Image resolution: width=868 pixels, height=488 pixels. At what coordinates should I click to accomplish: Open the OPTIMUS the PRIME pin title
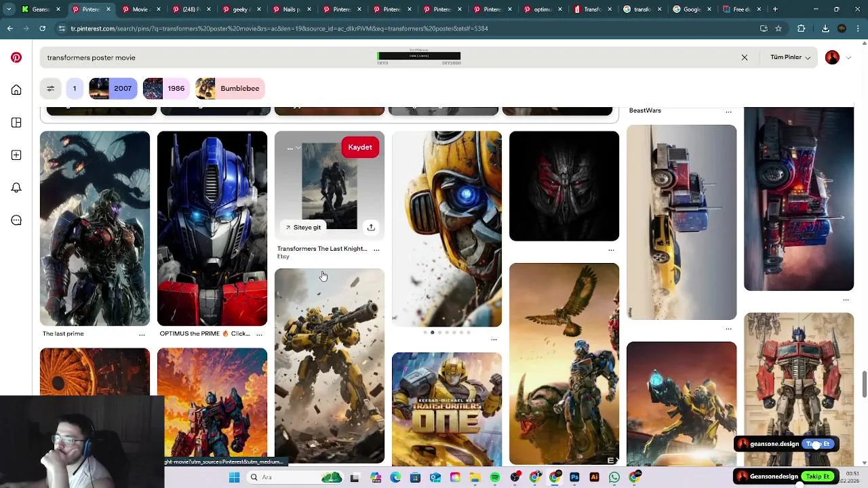pos(205,333)
